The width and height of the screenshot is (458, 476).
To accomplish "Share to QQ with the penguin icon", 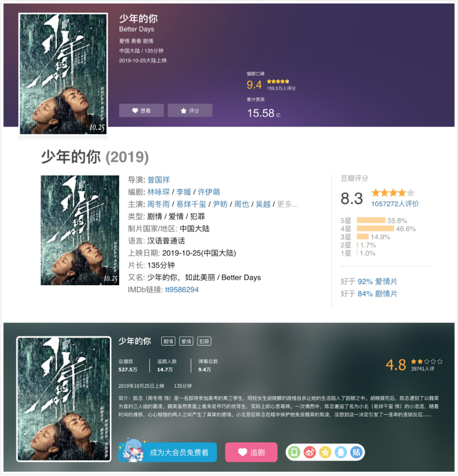I will (340, 452).
